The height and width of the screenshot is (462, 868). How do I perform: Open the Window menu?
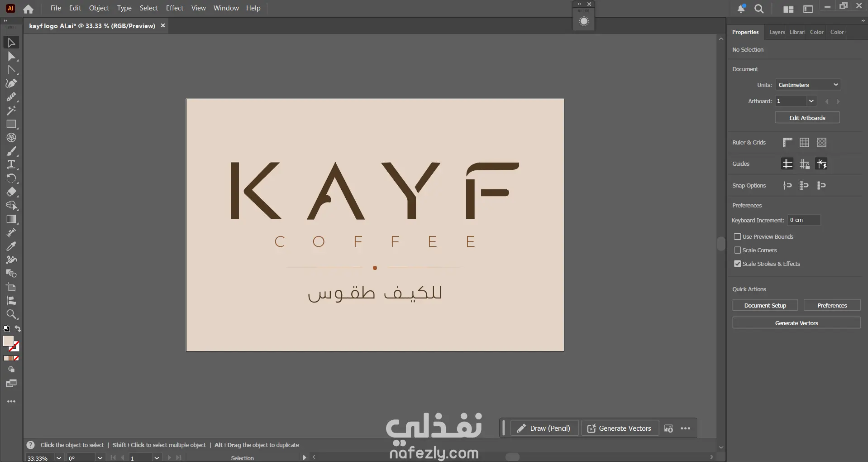226,8
